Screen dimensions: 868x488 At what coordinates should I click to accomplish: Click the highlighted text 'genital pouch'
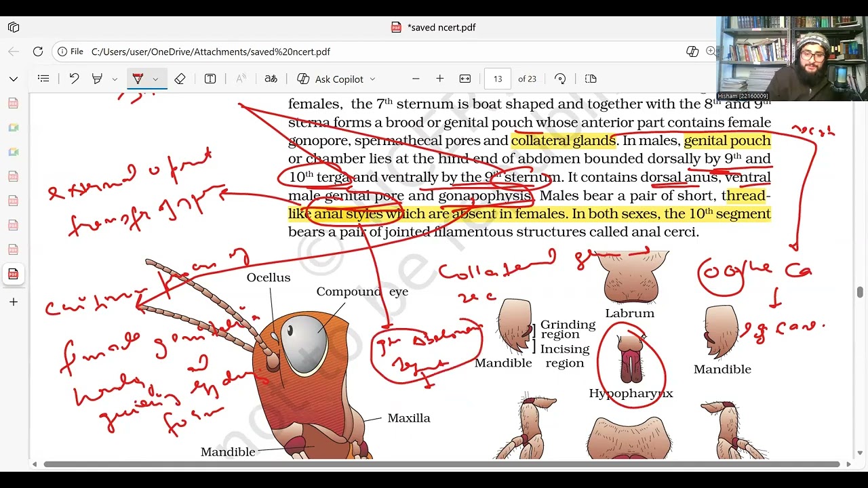point(728,140)
